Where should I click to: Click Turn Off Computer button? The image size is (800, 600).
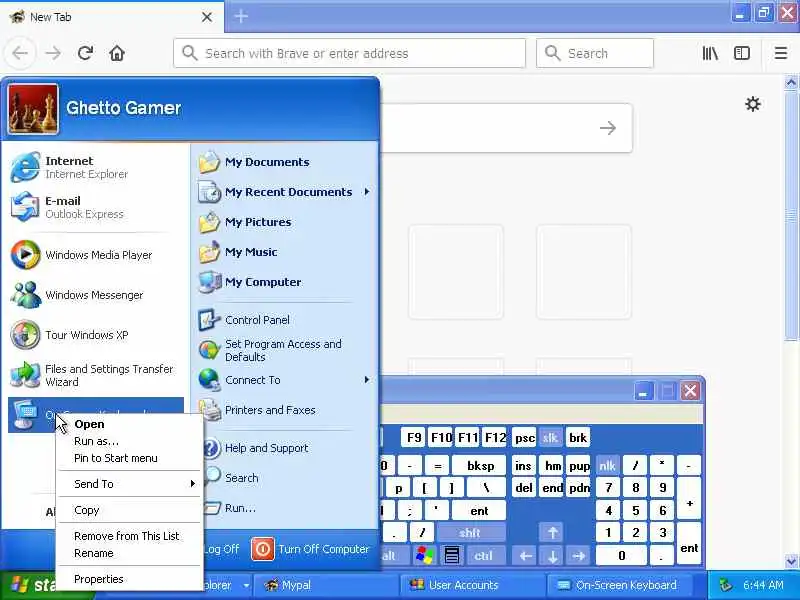310,549
